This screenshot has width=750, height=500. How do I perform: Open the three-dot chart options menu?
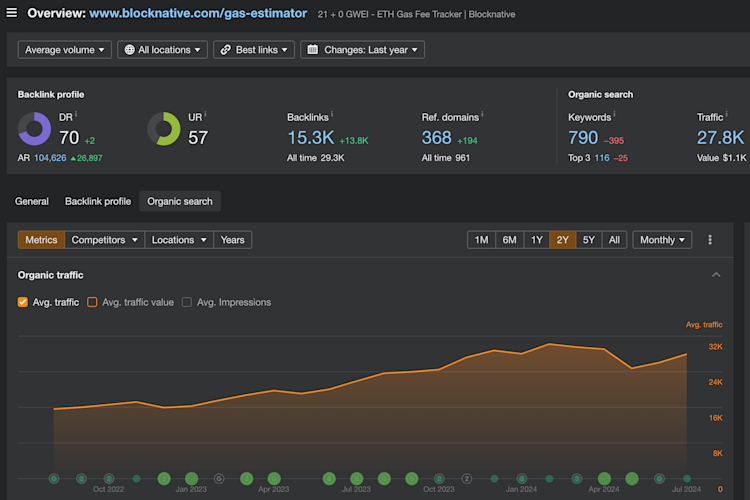point(710,240)
